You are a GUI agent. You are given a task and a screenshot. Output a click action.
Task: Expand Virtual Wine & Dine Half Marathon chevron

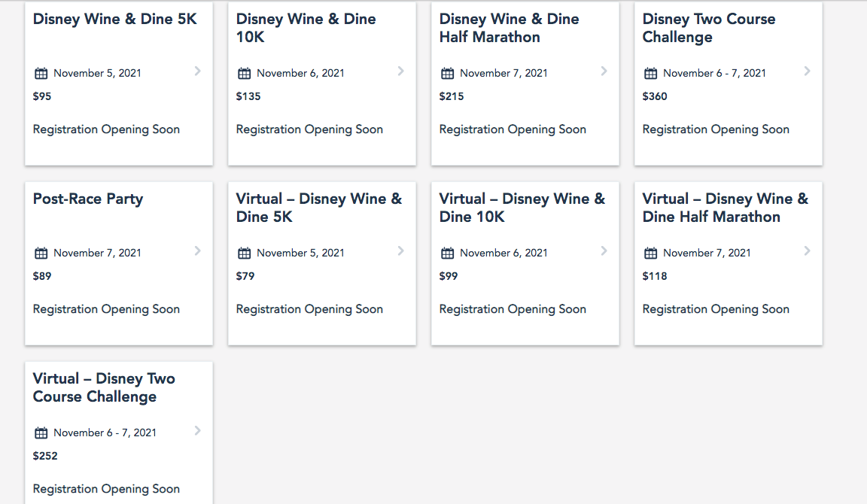[x=807, y=251]
